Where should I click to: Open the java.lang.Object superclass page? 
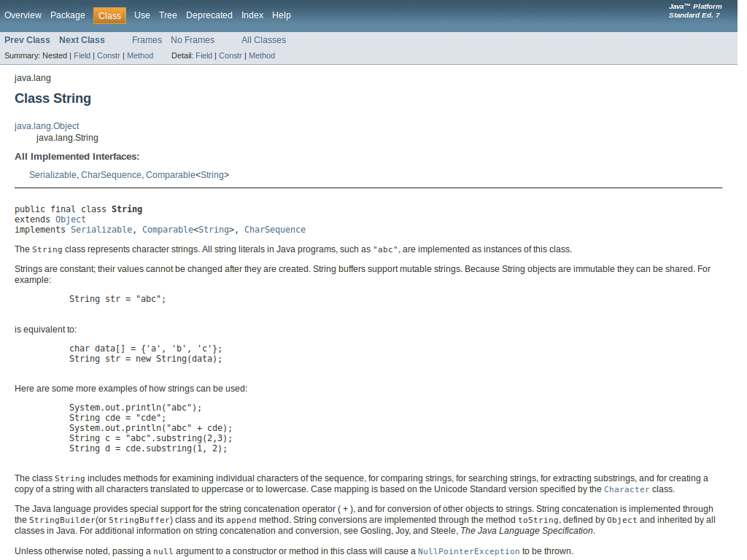(47, 125)
